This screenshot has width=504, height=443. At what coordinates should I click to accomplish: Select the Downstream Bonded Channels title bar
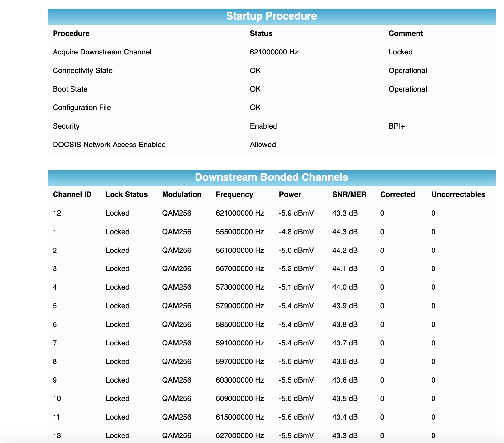[272, 177]
